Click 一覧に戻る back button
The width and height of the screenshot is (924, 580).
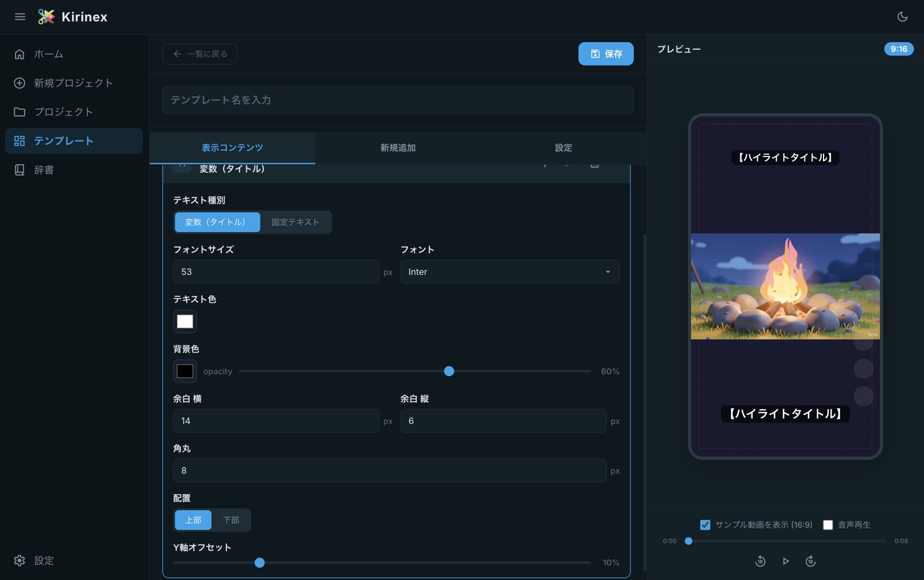[200, 54]
